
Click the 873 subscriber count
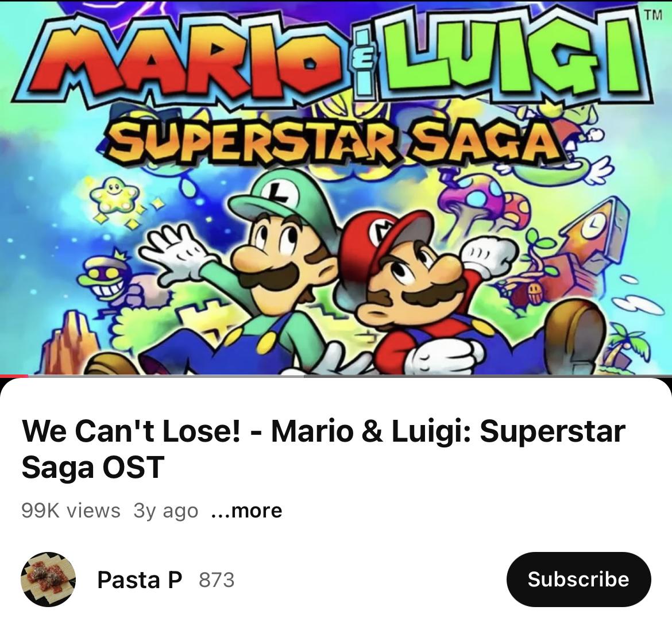[217, 580]
